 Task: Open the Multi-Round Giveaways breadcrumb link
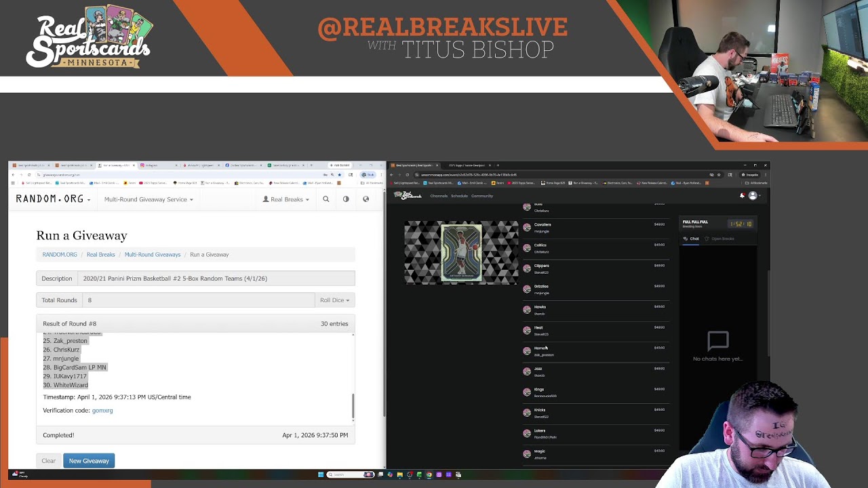coord(153,254)
